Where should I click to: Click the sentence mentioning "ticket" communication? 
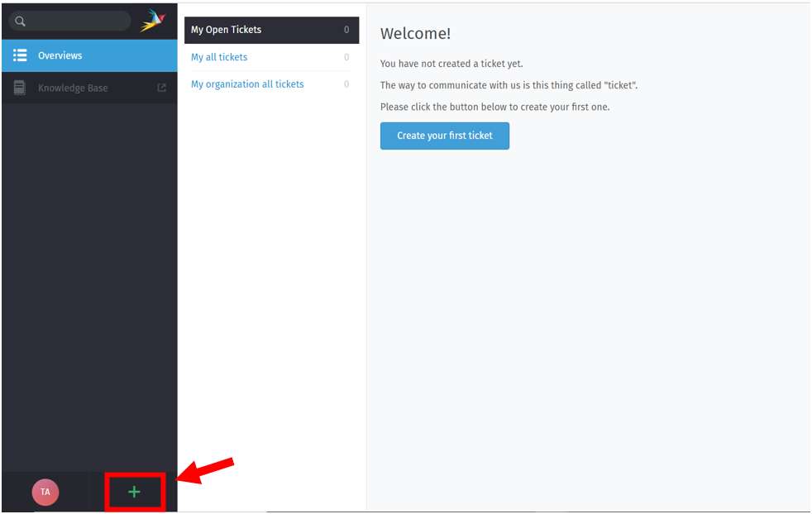(509, 85)
